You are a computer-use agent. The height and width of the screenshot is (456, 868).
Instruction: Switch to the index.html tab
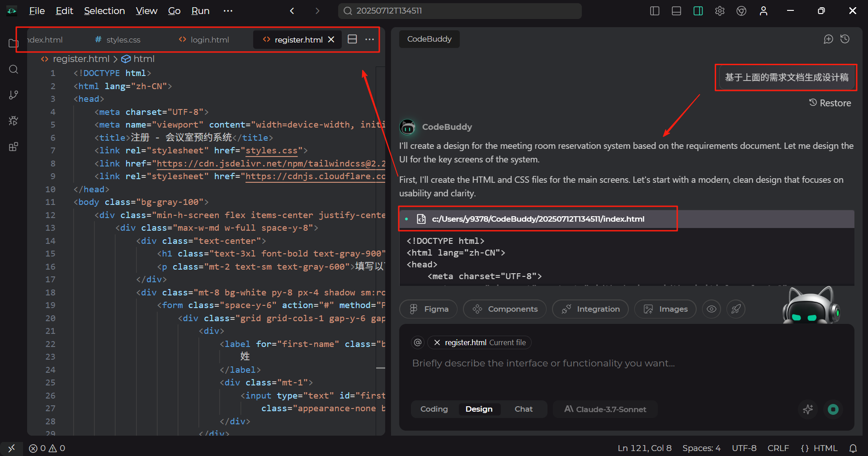tap(44, 40)
